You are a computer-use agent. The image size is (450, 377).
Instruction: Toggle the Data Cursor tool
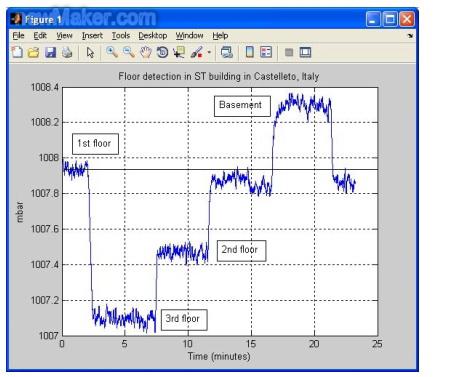pos(179,52)
